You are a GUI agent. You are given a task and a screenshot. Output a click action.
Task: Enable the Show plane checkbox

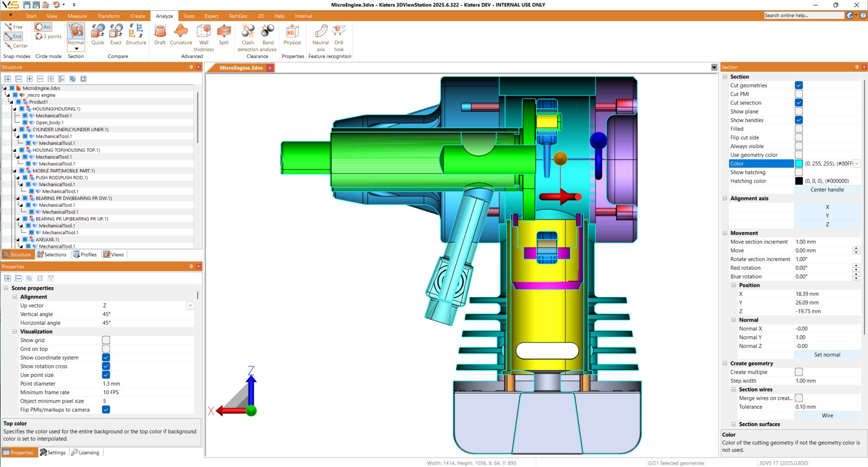pyautogui.click(x=799, y=112)
